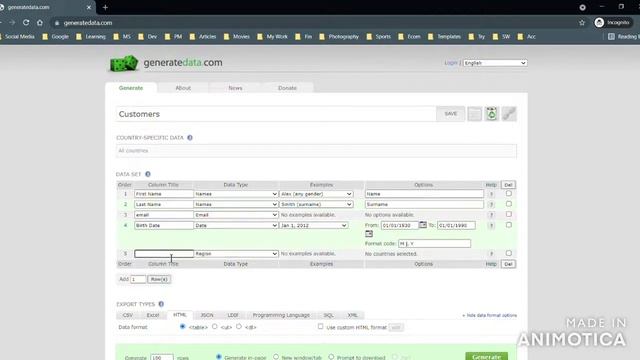Show info for Data Set section
Viewport: 640px width, 360px height.
tap(148, 174)
